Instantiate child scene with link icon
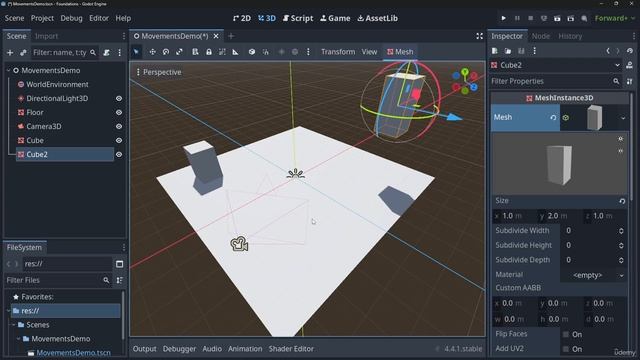 [23, 53]
